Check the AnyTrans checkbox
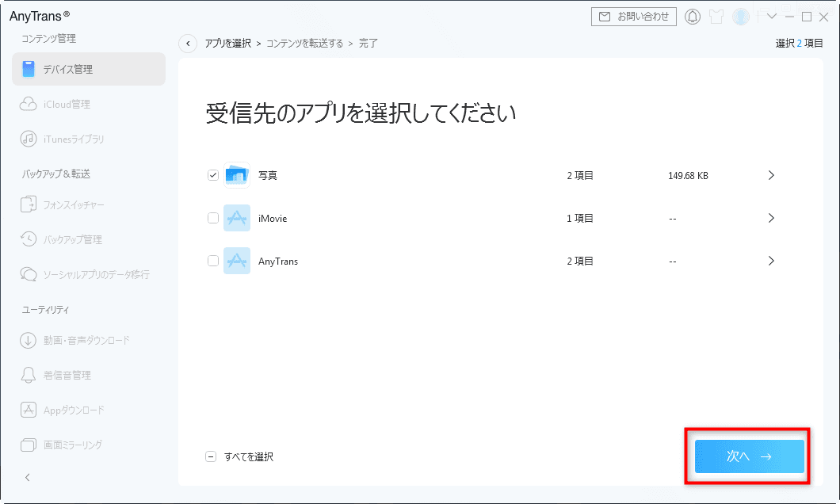The height and width of the screenshot is (504, 840). [213, 261]
